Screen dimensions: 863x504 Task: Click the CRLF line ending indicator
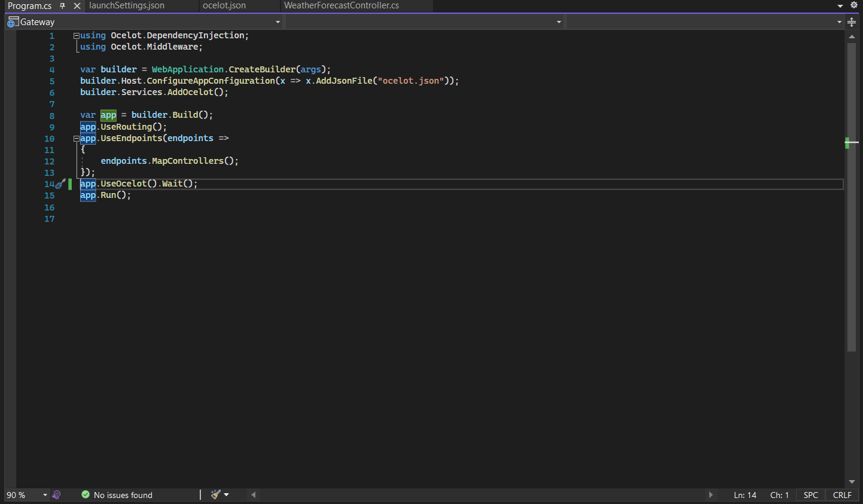(x=841, y=494)
